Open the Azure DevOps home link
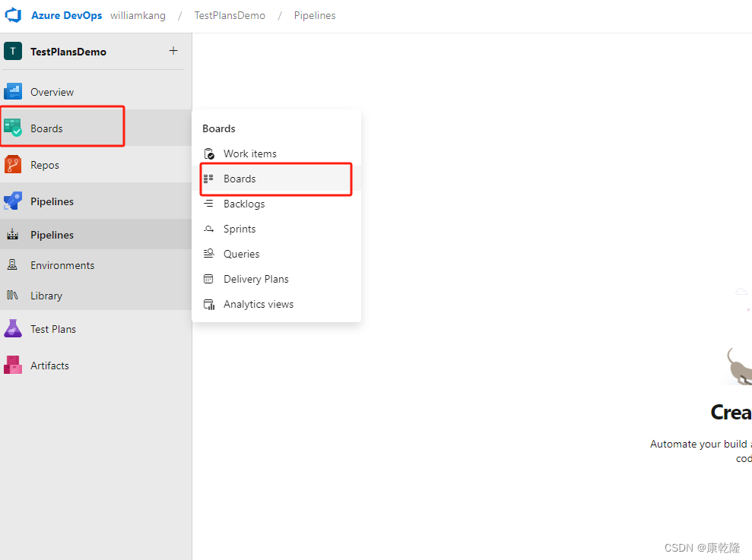Screen dimensions: 752x560 pyautogui.click(x=67, y=15)
